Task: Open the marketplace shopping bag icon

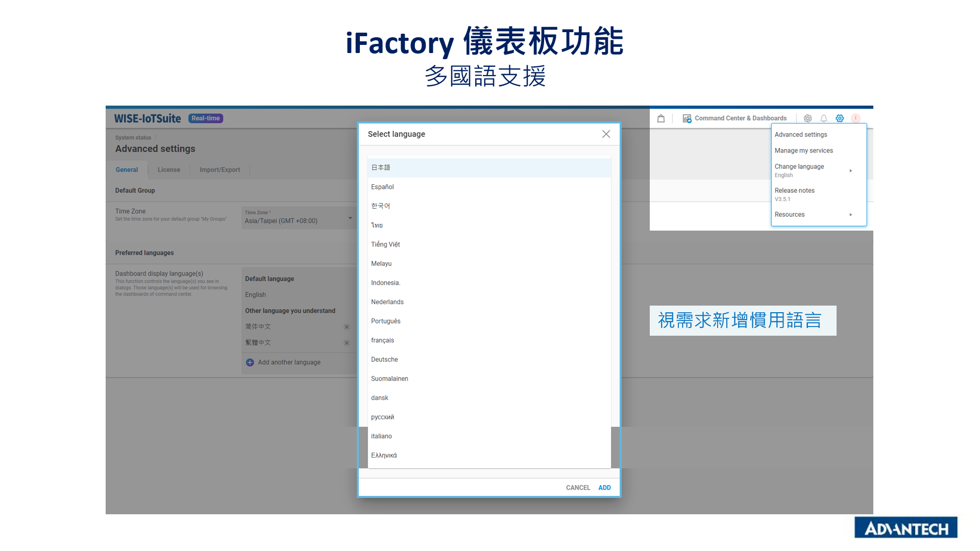Action: pos(661,118)
